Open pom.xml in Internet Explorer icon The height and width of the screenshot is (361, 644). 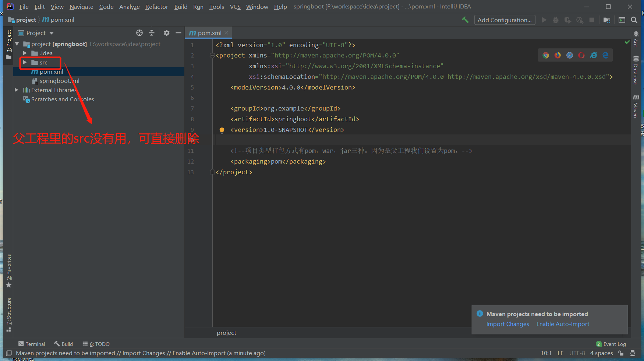point(594,55)
